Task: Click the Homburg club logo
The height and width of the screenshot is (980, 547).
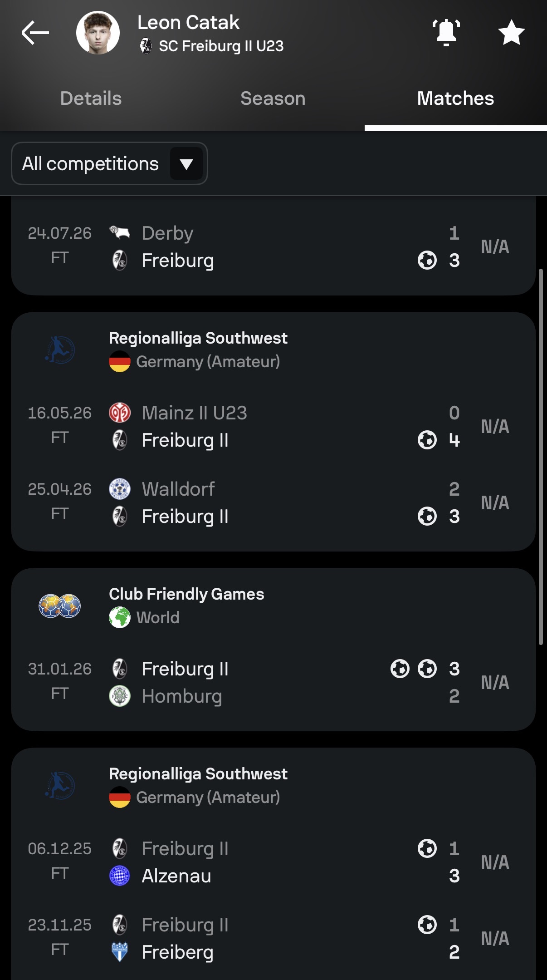Action: point(120,696)
